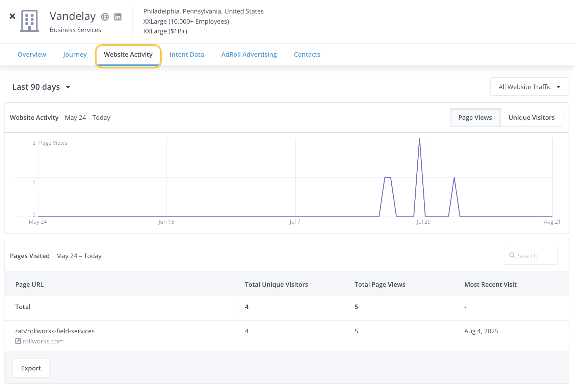
Task: Click the external link icon beside rollworks.com
Action: [18, 341]
